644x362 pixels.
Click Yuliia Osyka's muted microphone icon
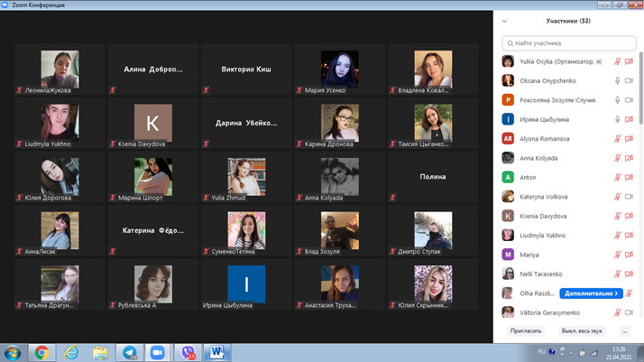[618, 61]
